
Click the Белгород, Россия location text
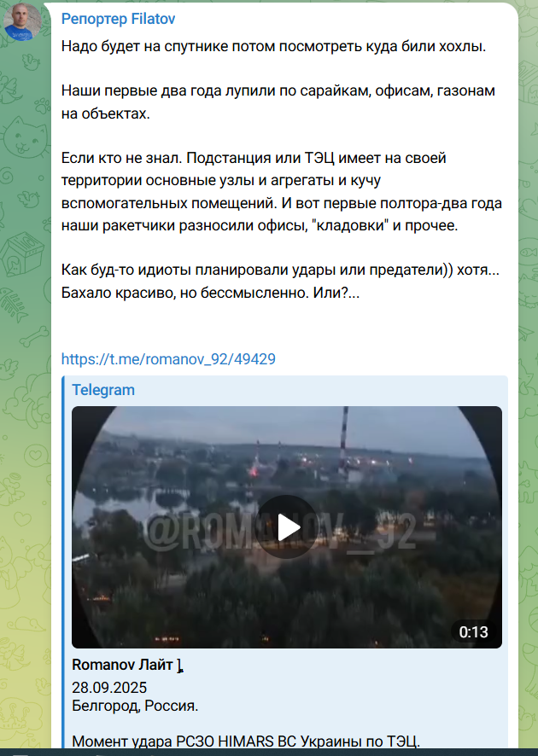[135, 706]
